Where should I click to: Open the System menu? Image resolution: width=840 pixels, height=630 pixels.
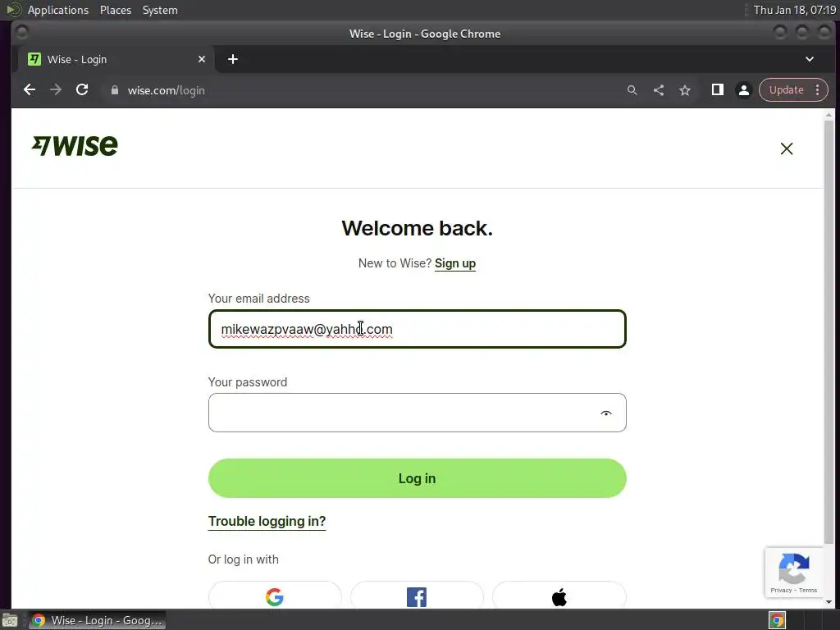point(160,10)
